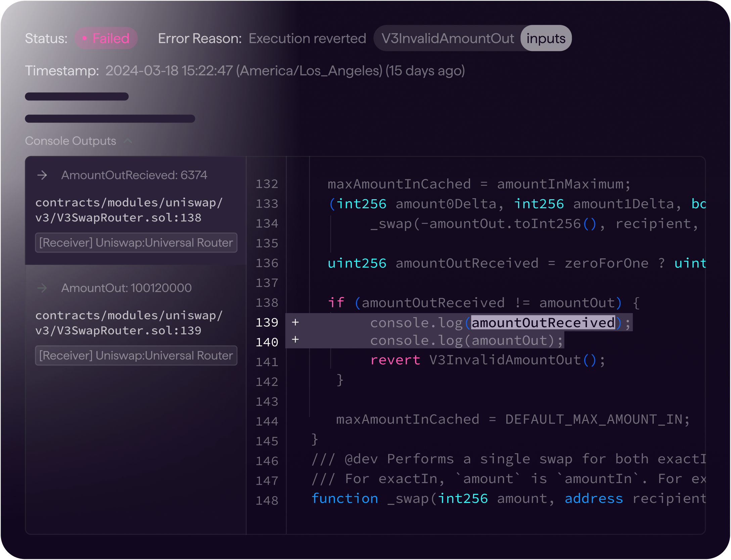Open file path V3SwapRouter.sol:139
The width and height of the screenshot is (731, 560).
click(129, 323)
